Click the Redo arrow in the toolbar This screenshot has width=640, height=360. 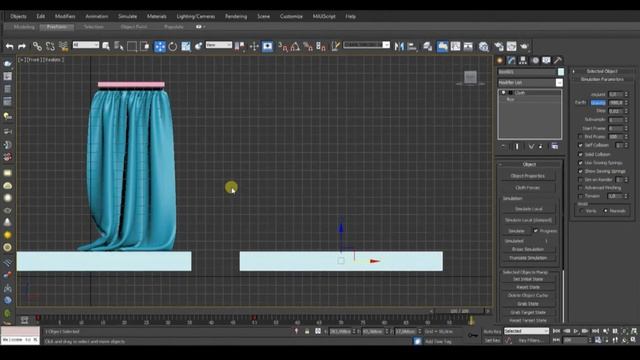22,47
